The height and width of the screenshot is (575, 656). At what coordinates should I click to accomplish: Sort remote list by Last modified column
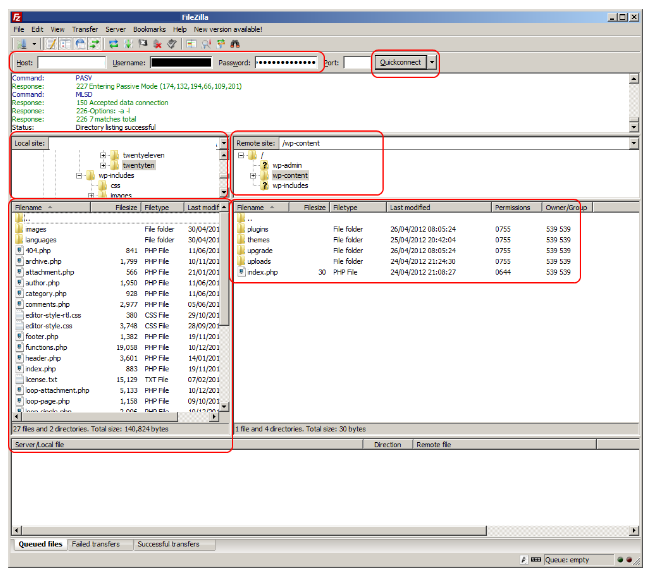pyautogui.click(x=439, y=208)
